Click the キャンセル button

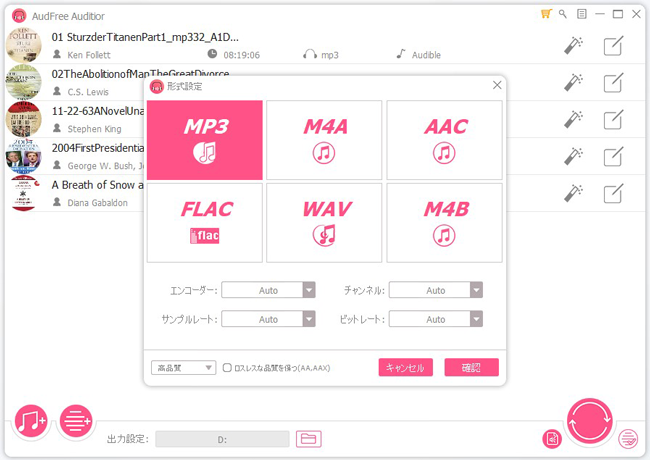(x=405, y=367)
